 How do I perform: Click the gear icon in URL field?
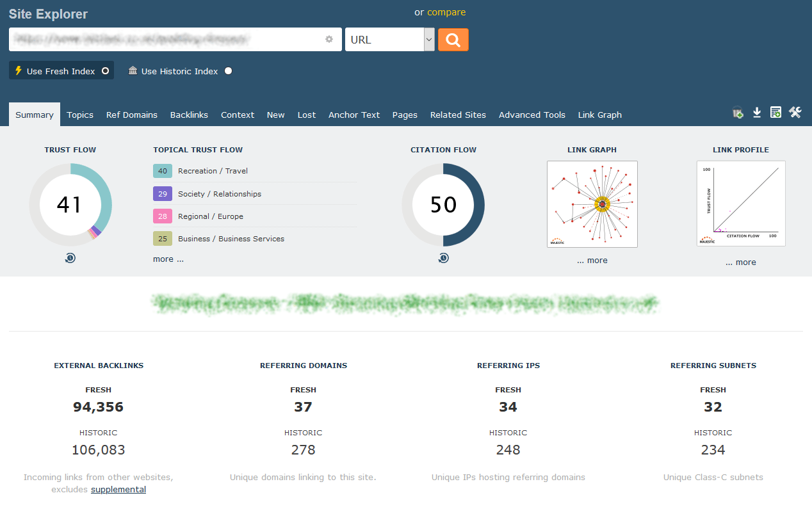coord(329,39)
